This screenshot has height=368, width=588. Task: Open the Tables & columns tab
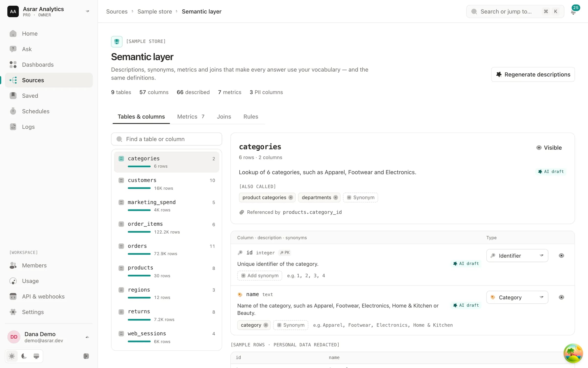pyautogui.click(x=141, y=117)
